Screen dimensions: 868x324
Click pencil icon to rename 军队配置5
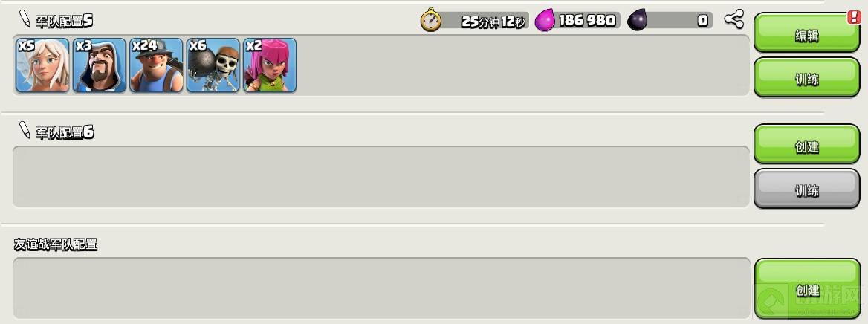pyautogui.click(x=24, y=19)
